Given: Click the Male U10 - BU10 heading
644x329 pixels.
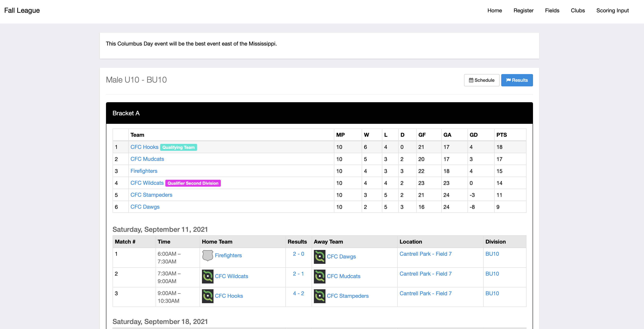Looking at the screenshot, I should pyautogui.click(x=136, y=80).
